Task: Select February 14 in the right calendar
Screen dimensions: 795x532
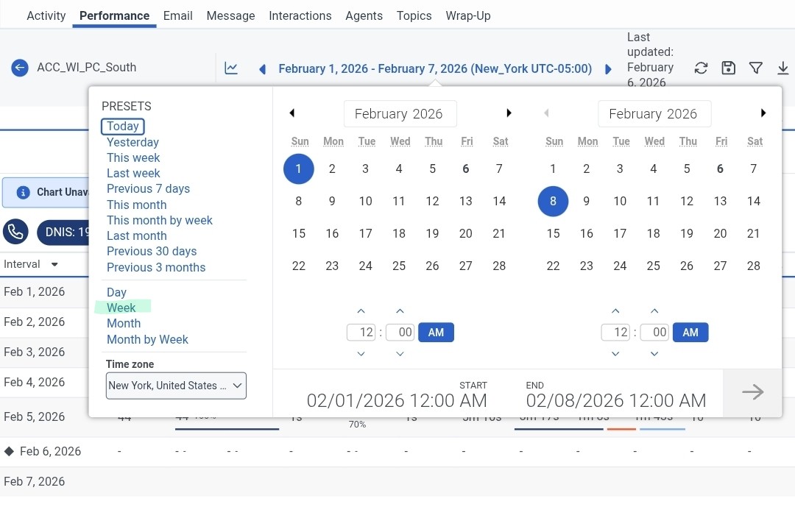Action: tap(753, 201)
